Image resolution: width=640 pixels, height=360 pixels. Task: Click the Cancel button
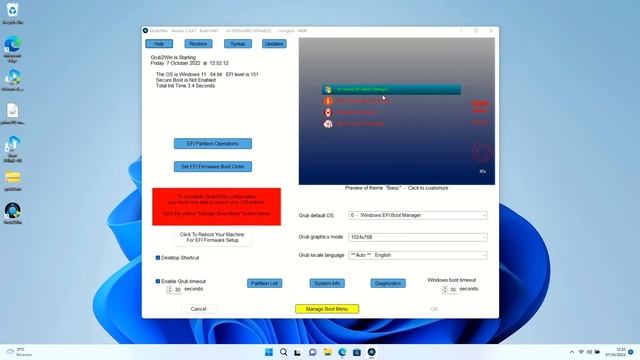coord(198,309)
